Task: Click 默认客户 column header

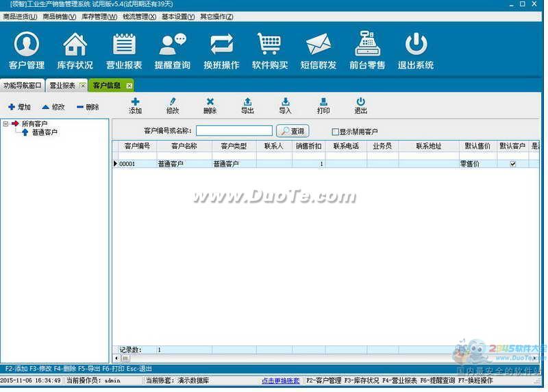Action: (x=512, y=146)
